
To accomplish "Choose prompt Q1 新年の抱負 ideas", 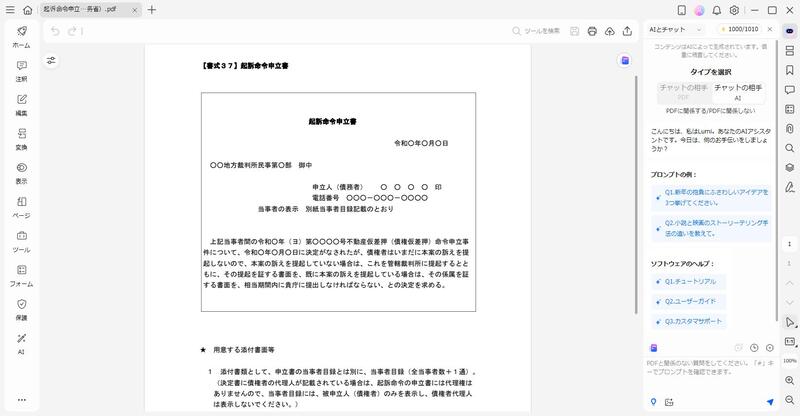I will (711, 198).
